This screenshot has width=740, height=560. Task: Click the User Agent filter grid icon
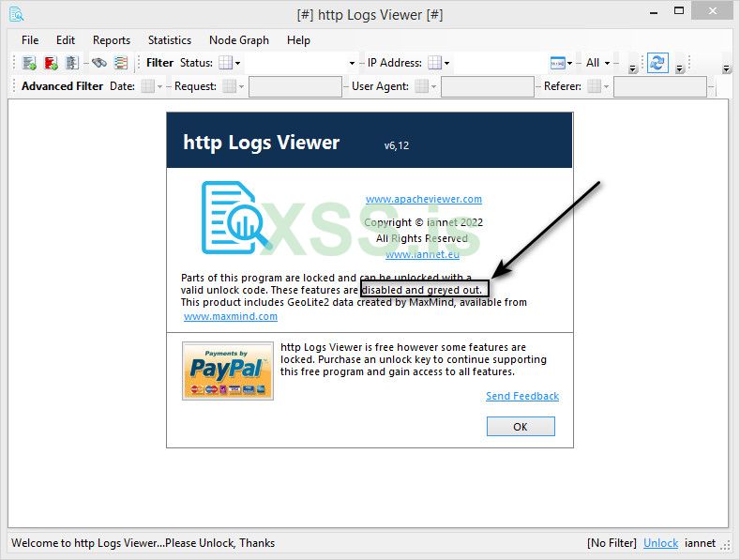tap(421, 86)
